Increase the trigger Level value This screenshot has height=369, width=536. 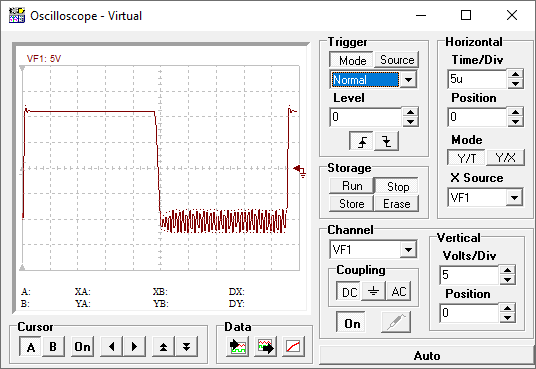point(410,112)
